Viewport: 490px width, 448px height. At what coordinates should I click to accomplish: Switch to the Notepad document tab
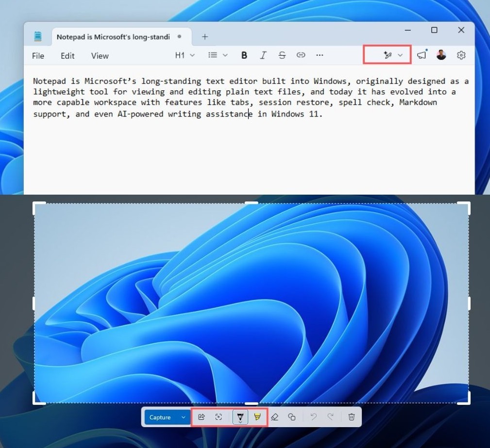pyautogui.click(x=113, y=36)
